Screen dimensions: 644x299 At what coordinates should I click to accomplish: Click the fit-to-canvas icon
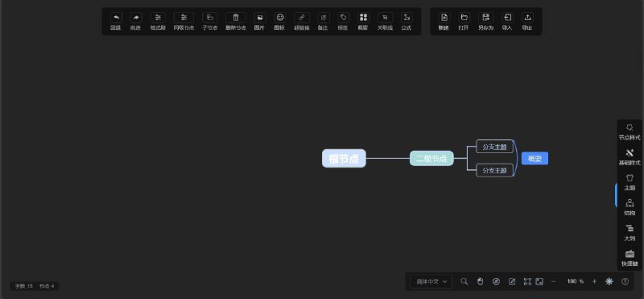click(x=527, y=281)
